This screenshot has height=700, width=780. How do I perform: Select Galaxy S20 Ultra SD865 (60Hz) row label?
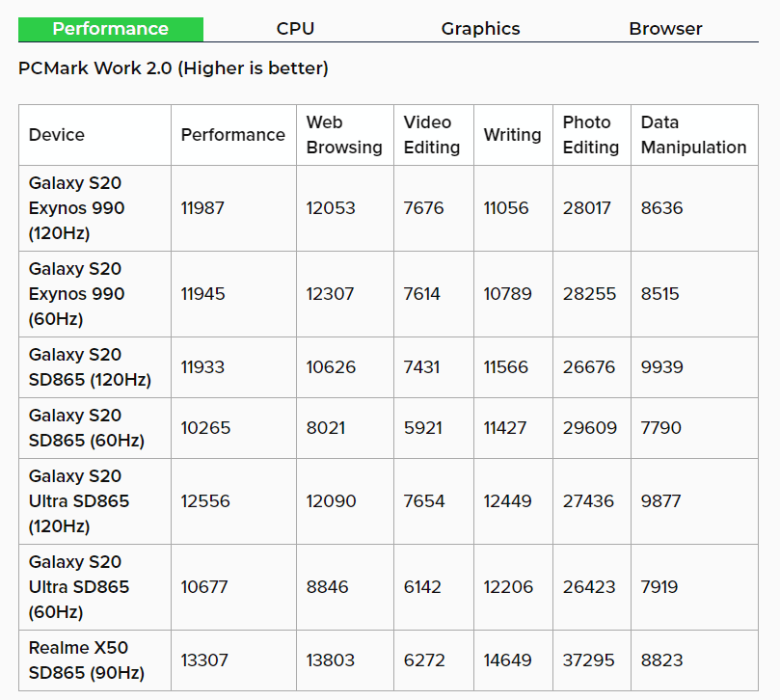pos(78,587)
